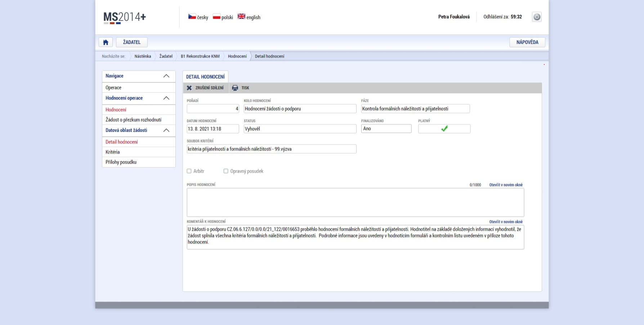
Task: Collapse the Datová oblast žádosti section
Action: pos(166,130)
